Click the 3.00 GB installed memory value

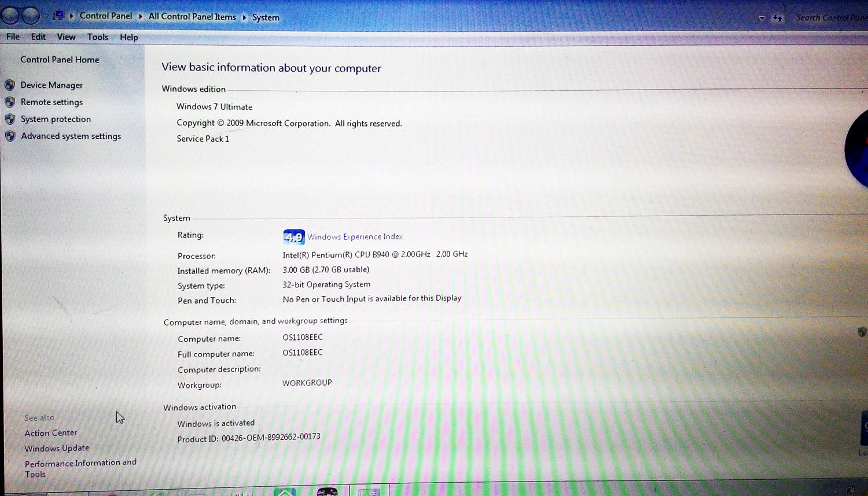click(x=326, y=269)
